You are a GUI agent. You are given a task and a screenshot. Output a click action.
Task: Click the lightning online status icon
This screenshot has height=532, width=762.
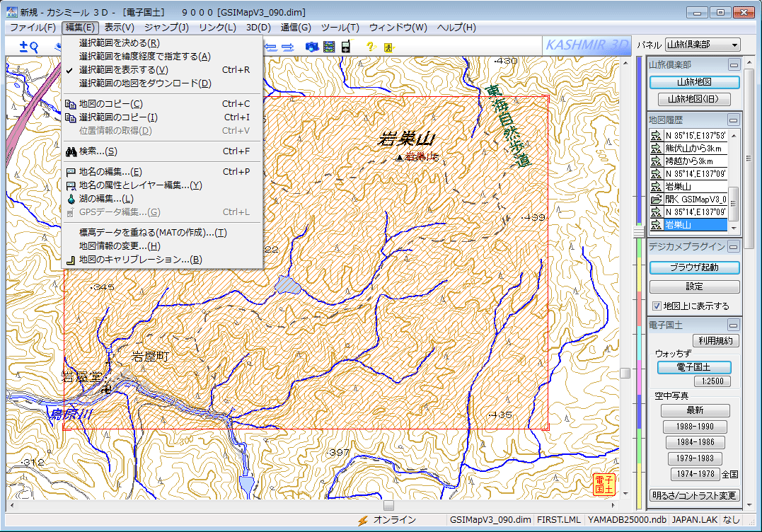[x=363, y=521]
